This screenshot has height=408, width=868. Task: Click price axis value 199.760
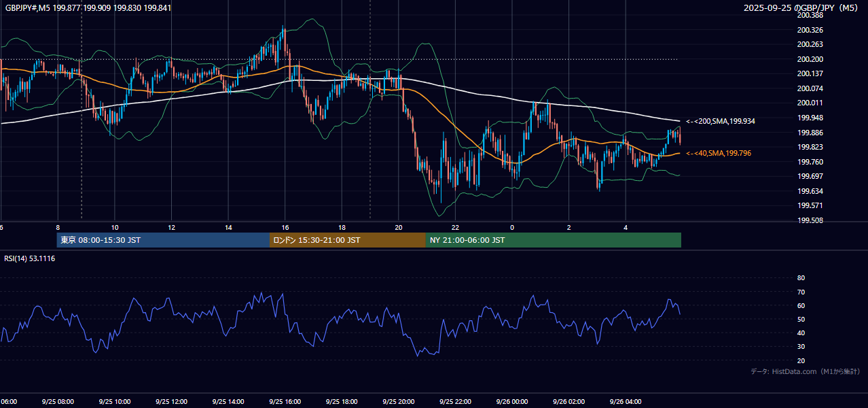tap(810, 162)
